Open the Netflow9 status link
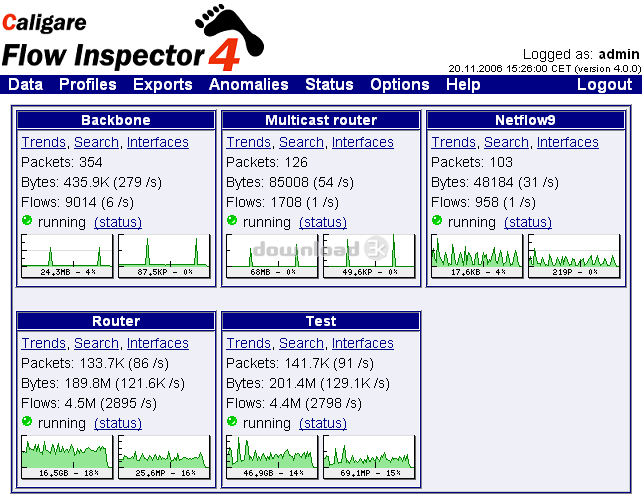642x497 pixels. click(528, 222)
